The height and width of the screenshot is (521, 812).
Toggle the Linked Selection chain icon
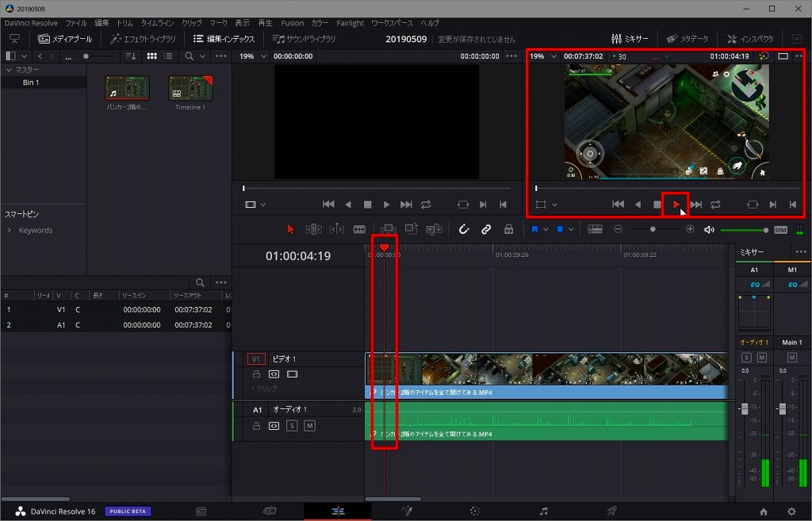486,229
